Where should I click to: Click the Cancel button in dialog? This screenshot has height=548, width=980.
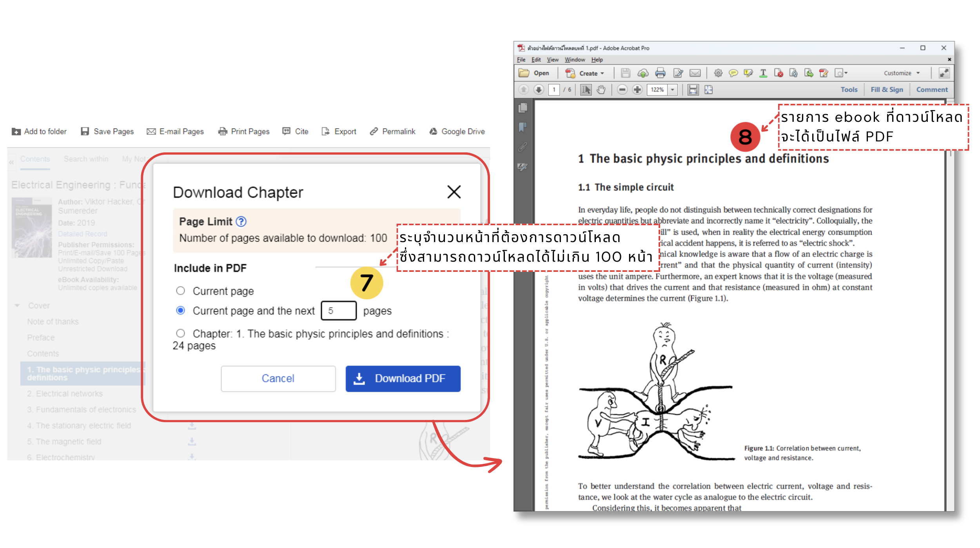point(278,378)
